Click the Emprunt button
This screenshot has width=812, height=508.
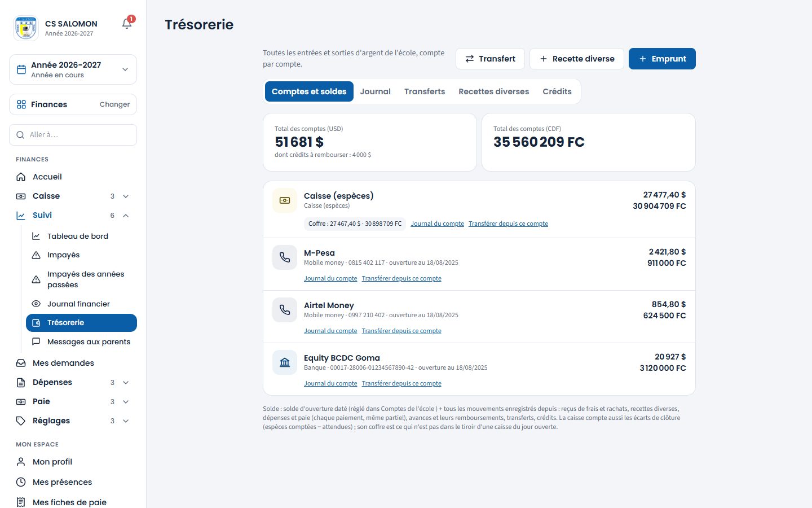[662, 59]
